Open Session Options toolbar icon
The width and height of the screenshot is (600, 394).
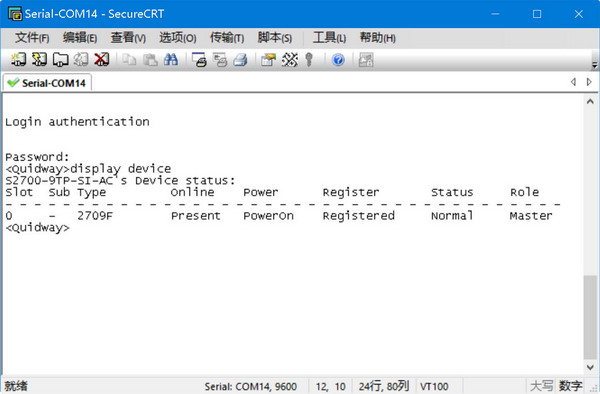pyautogui.click(x=268, y=60)
